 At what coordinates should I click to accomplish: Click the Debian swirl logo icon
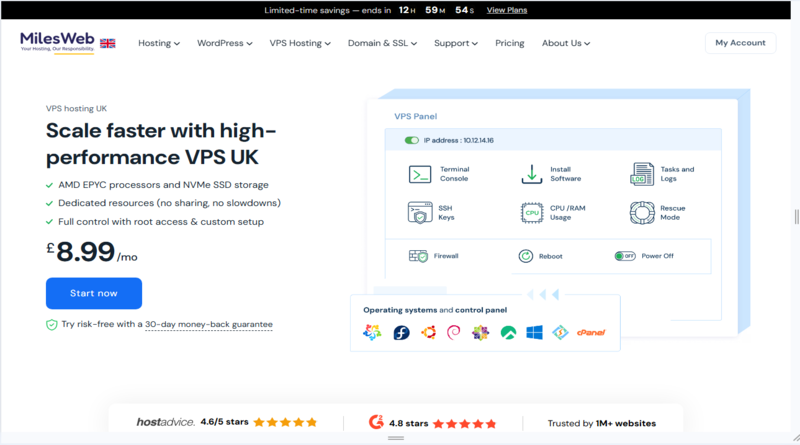(x=454, y=333)
